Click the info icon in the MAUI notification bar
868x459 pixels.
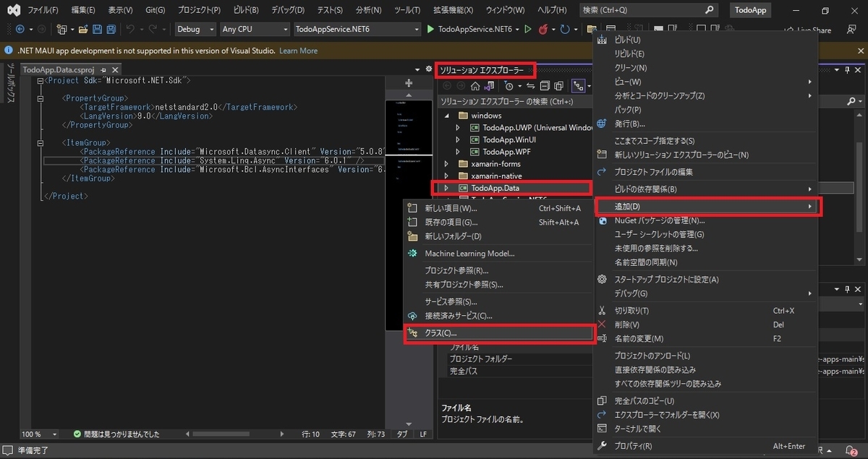tap(9, 51)
